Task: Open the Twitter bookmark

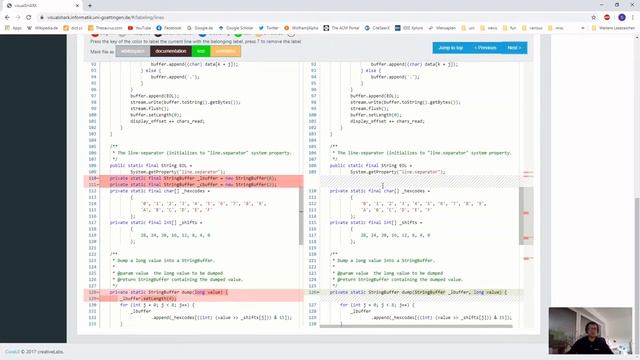Action: [x=269, y=28]
